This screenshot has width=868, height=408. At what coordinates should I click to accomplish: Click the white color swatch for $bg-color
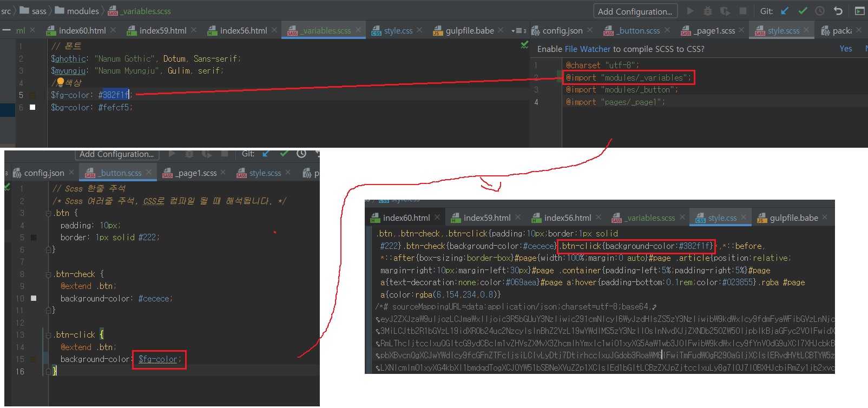32,107
